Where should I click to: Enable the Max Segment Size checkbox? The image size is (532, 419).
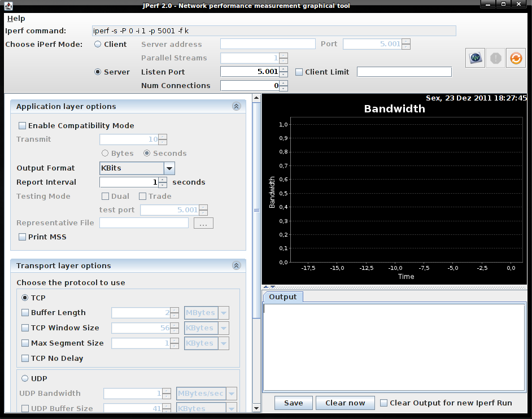[25, 343]
